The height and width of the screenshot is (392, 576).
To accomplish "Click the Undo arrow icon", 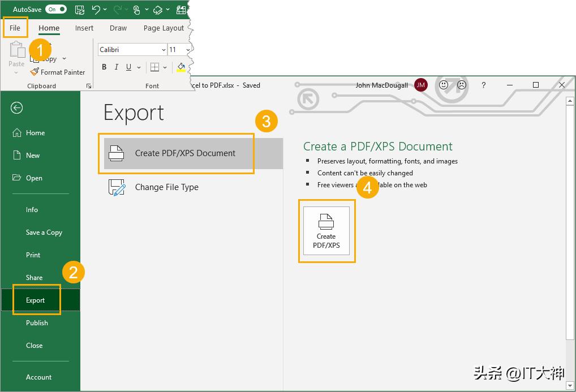I will point(96,10).
